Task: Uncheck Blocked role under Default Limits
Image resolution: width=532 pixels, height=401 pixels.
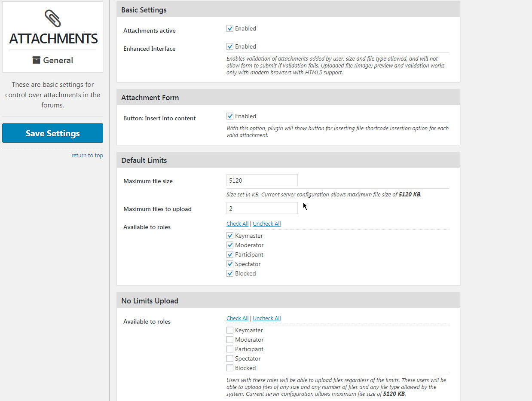Action: pos(230,273)
